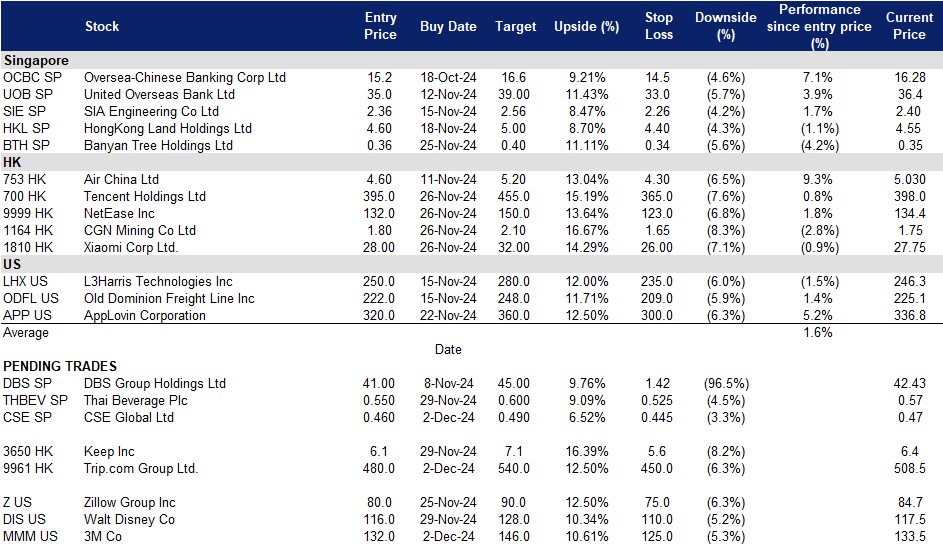Click the Upside (%) header
This screenshot has height=545, width=943.
pos(586,26)
